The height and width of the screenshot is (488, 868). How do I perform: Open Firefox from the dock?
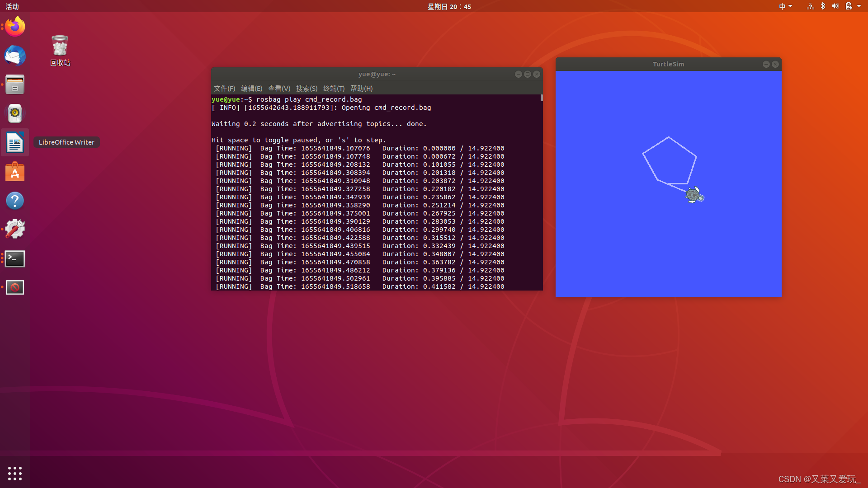tap(15, 27)
